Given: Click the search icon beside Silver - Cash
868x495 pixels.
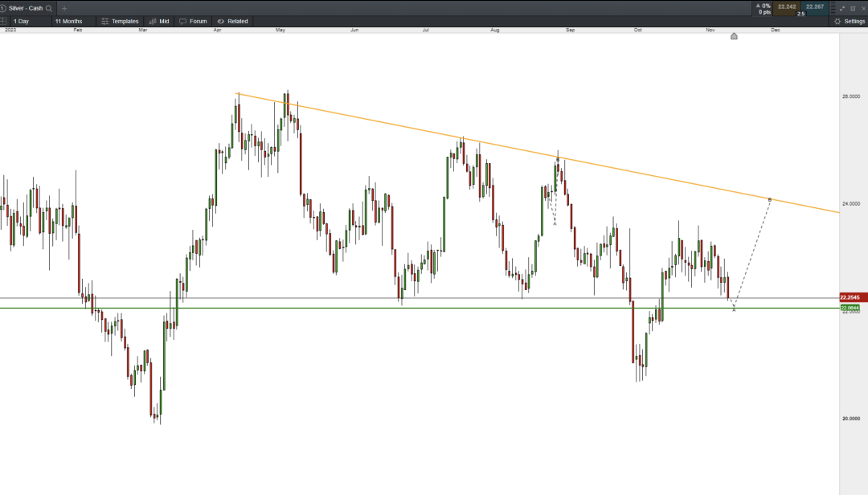Looking at the screenshot, I should [x=49, y=8].
